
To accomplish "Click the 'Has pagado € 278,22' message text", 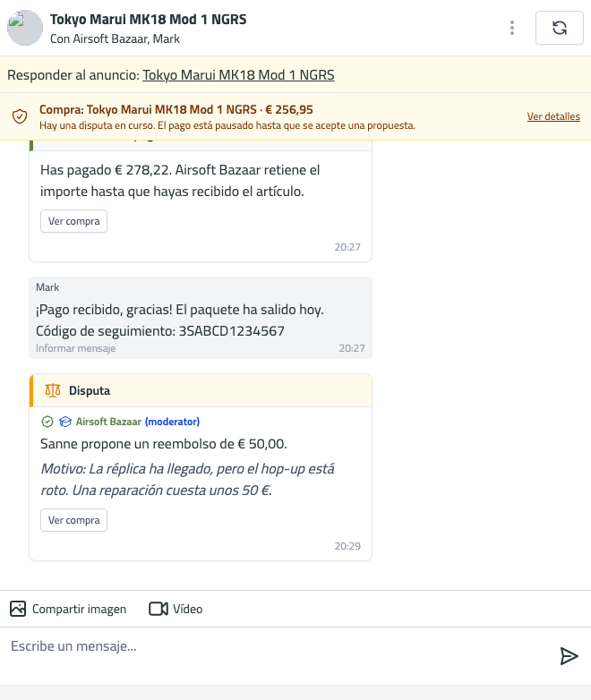I will click(180, 180).
